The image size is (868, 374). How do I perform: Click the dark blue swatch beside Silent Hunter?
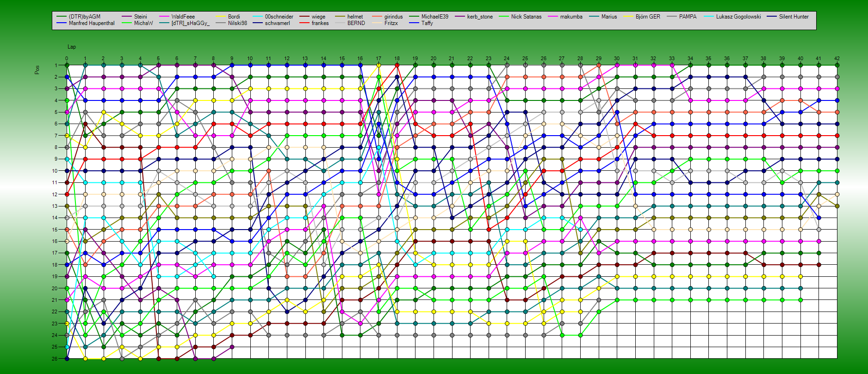coord(771,17)
